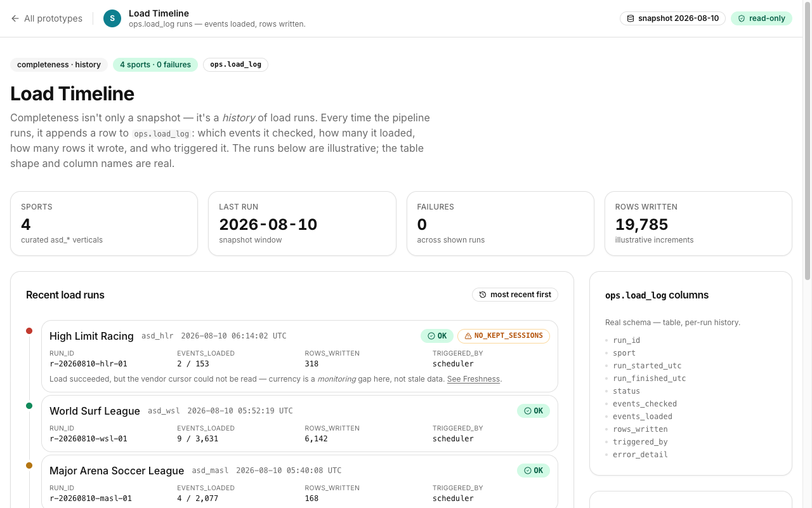Click the teal S avatar icon
Image resolution: width=812 pixels, height=508 pixels.
coord(112,18)
